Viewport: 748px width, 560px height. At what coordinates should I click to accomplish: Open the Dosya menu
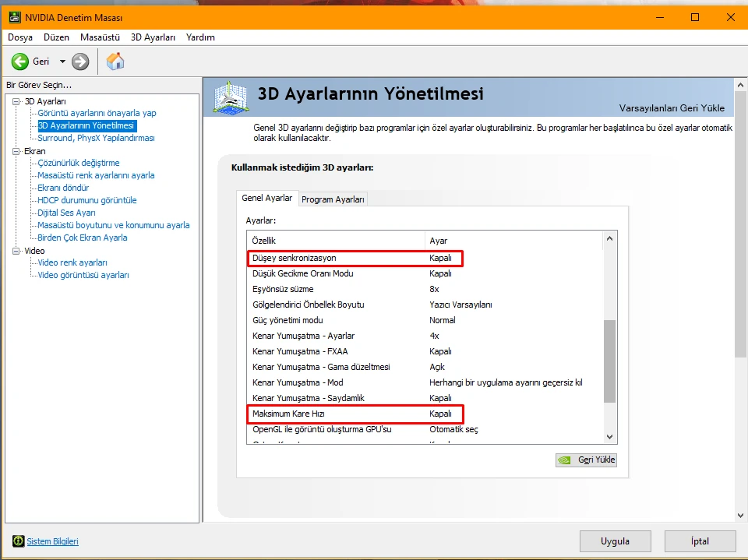coord(20,37)
